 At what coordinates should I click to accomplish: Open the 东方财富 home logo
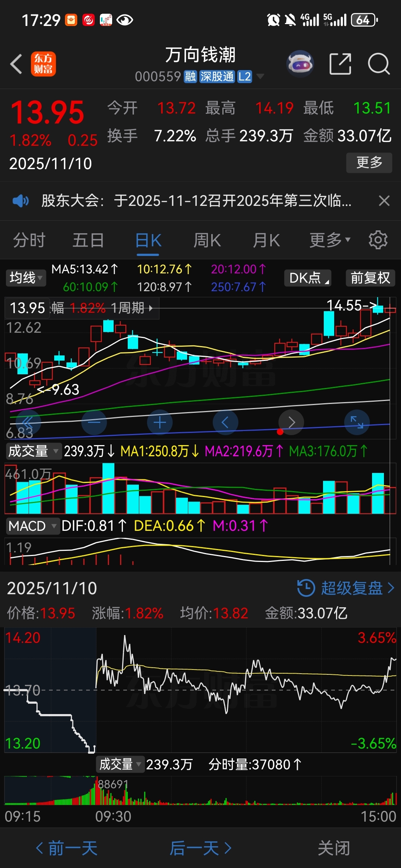pyautogui.click(x=43, y=64)
